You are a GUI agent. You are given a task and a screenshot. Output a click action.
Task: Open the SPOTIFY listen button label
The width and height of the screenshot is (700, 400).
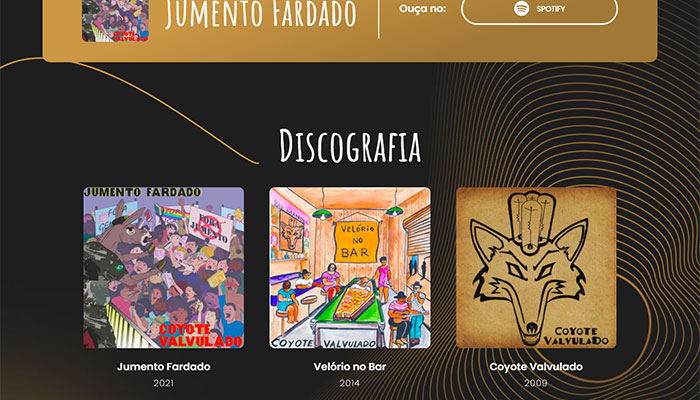pos(551,9)
